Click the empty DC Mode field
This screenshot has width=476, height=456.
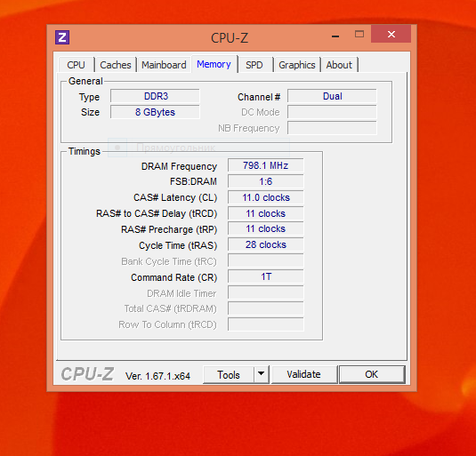click(332, 112)
